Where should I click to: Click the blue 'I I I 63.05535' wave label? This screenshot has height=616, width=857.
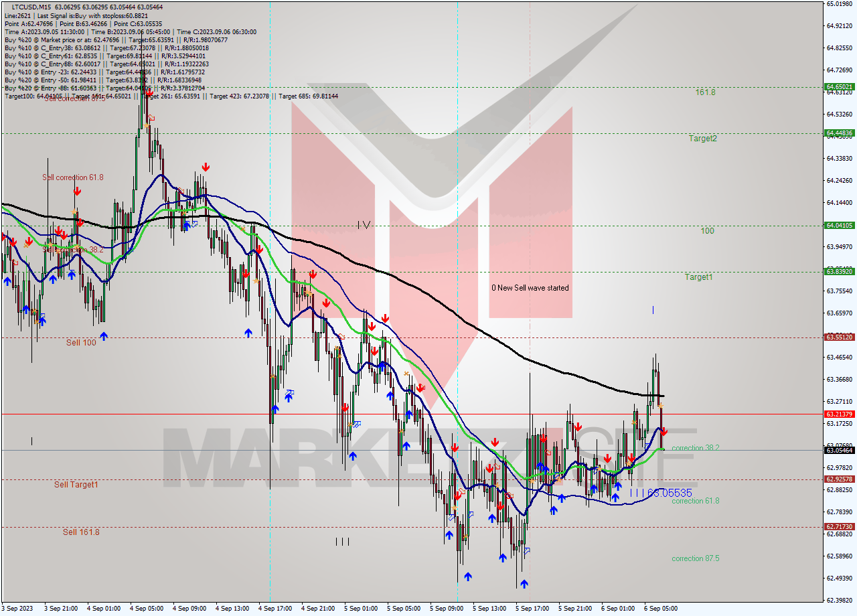(661, 493)
